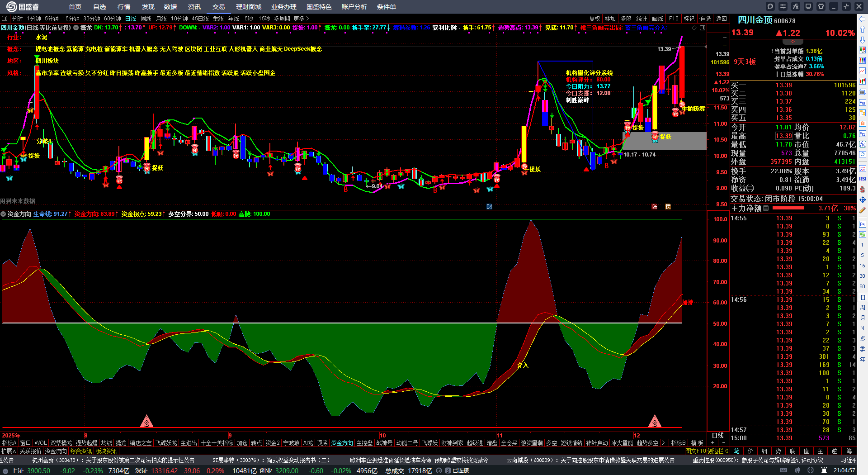Expand 更多 time period options

(301, 19)
